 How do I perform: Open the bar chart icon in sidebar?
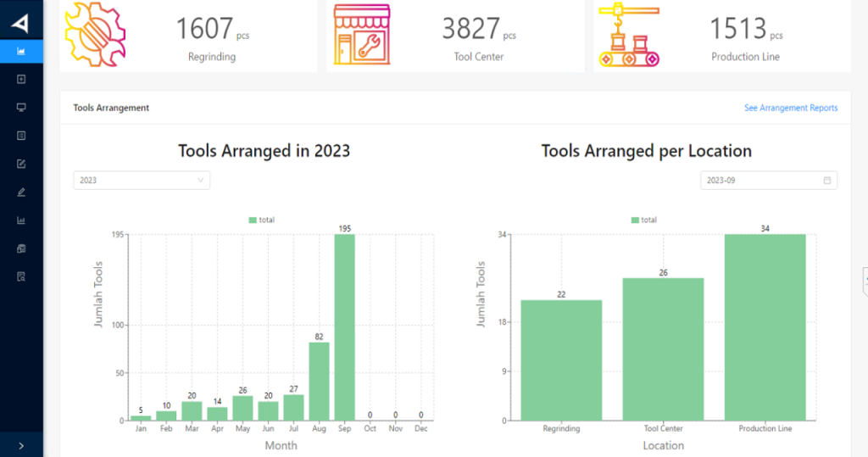point(21,220)
